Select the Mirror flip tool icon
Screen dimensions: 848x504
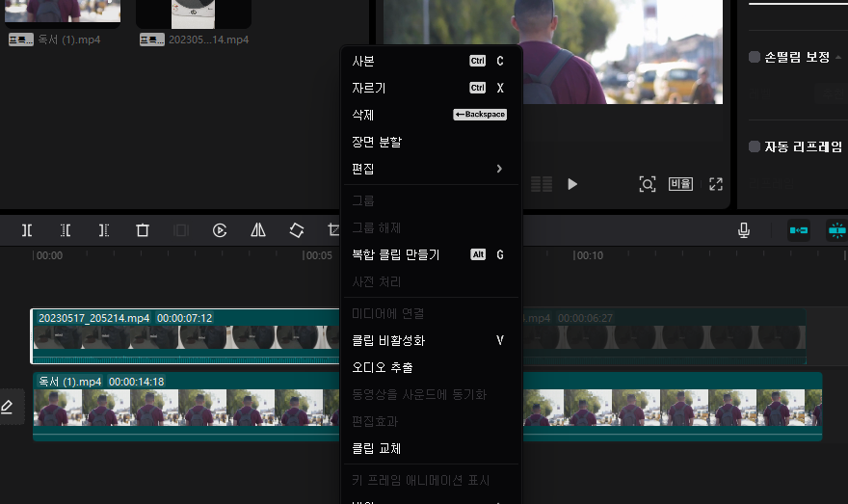(x=258, y=230)
